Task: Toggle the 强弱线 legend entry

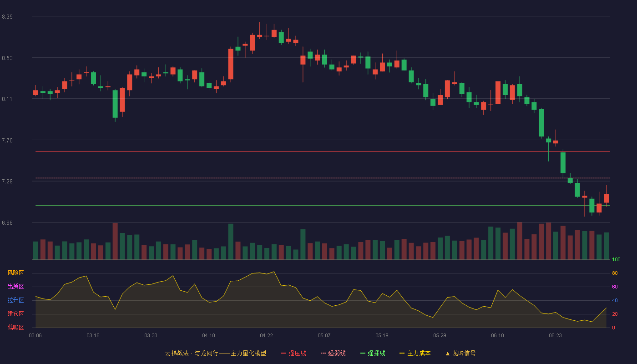Action: [333, 353]
